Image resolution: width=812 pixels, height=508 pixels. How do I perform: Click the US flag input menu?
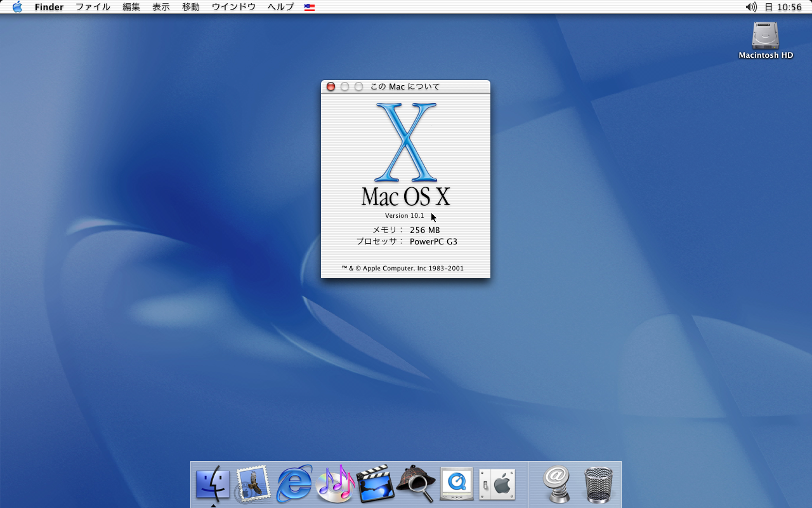click(310, 7)
